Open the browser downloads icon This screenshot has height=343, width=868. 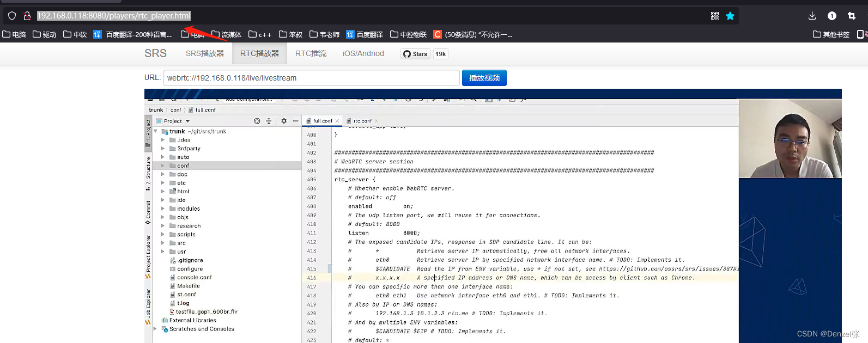(x=812, y=16)
